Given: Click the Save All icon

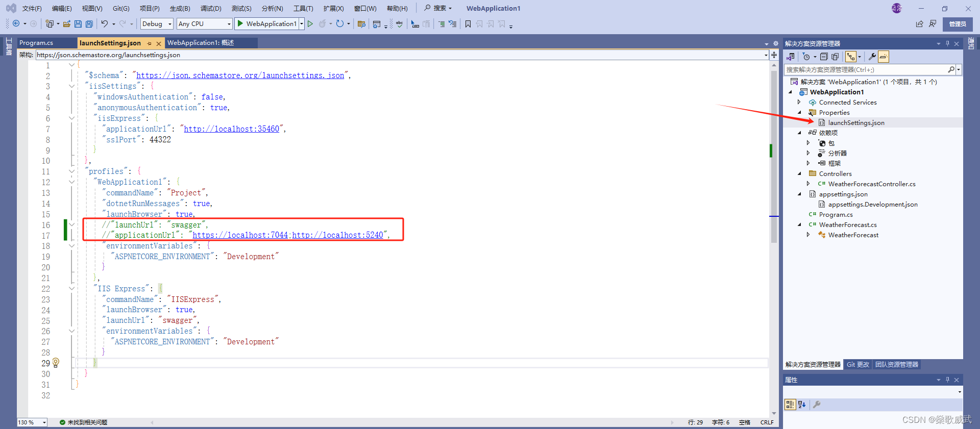Looking at the screenshot, I should pyautogui.click(x=89, y=23).
